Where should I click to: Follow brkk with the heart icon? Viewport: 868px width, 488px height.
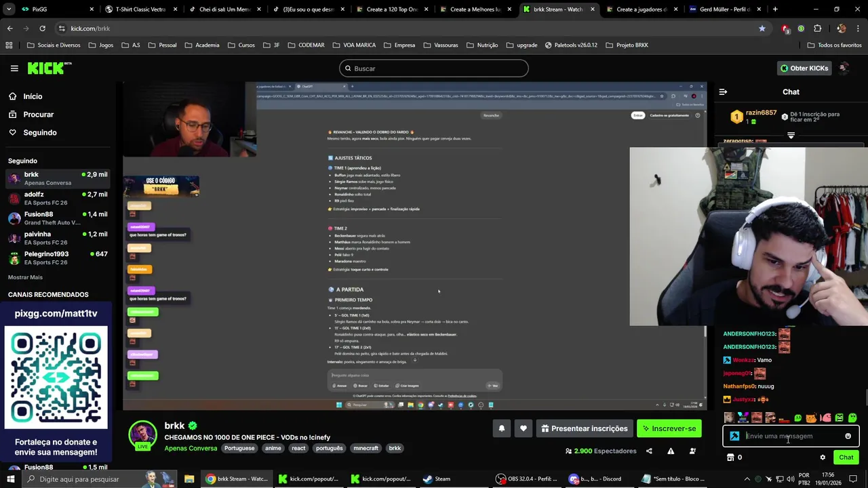pos(524,428)
